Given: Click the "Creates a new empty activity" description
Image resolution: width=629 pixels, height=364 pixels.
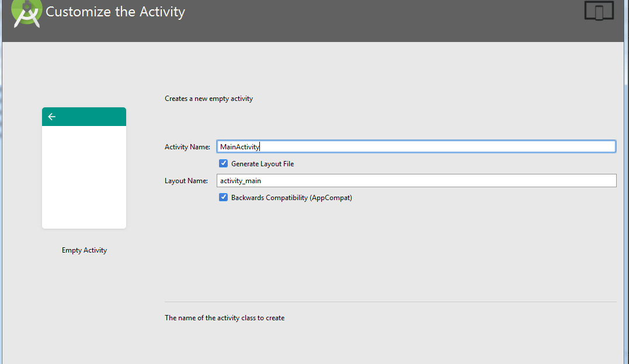Looking at the screenshot, I should (208, 99).
